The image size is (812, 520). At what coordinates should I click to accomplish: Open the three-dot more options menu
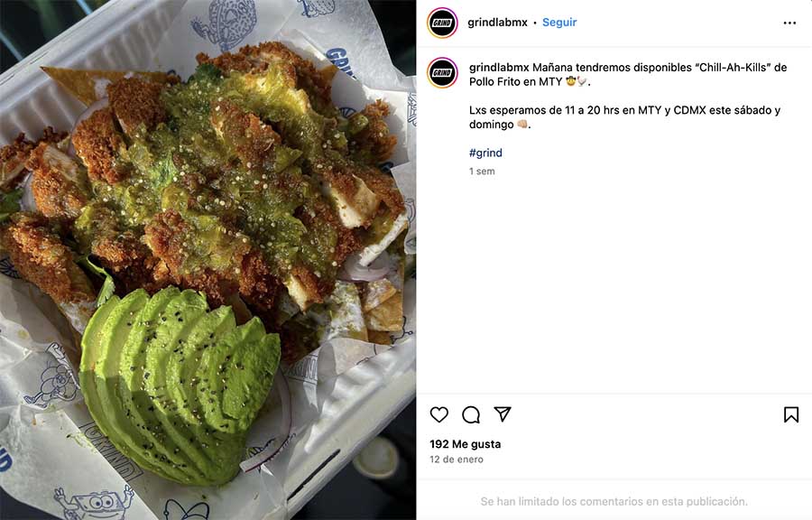point(789,23)
